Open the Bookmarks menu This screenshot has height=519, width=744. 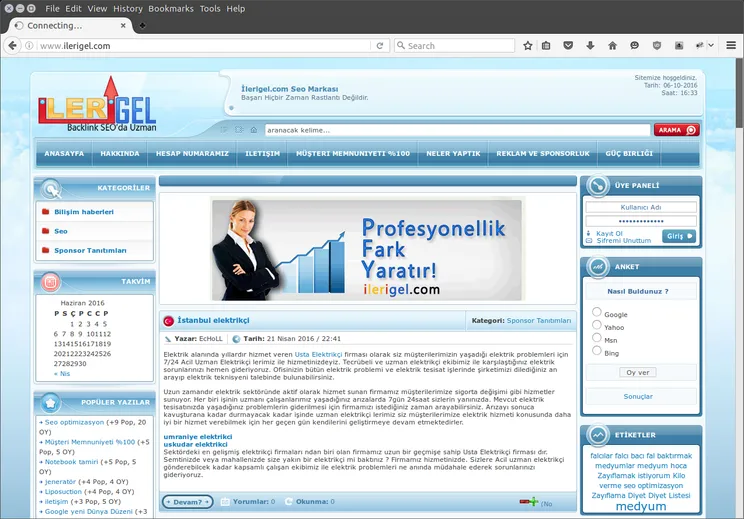(x=171, y=8)
